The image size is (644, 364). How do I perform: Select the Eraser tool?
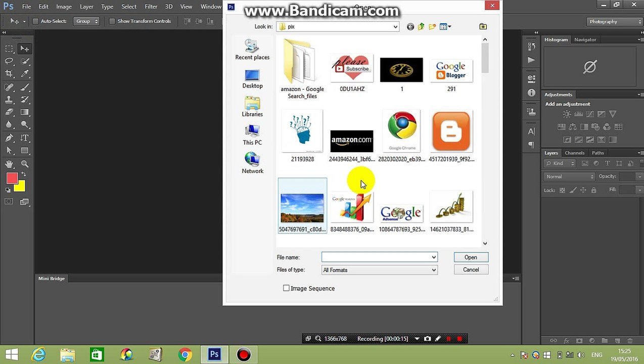[x=9, y=112]
